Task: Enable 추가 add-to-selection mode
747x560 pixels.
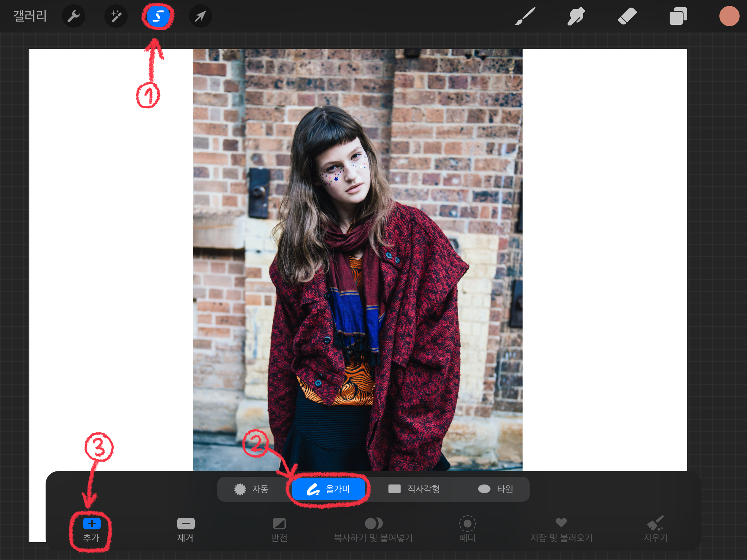Action: tap(92, 529)
